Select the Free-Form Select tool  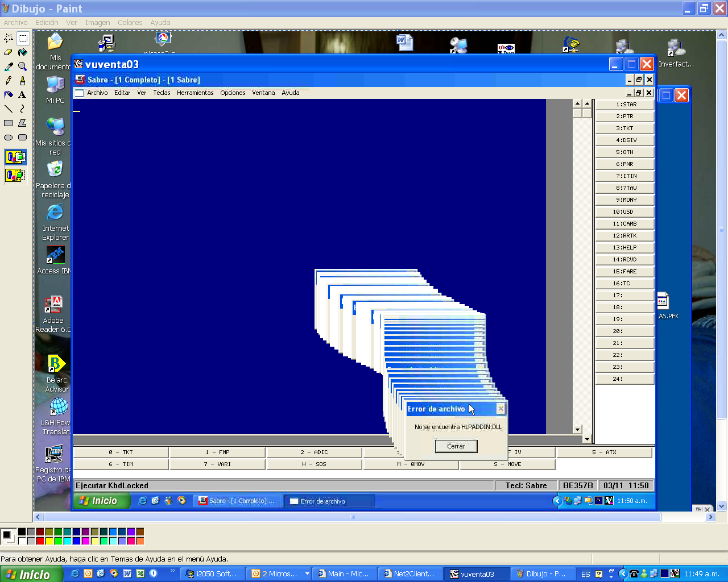(x=9, y=38)
